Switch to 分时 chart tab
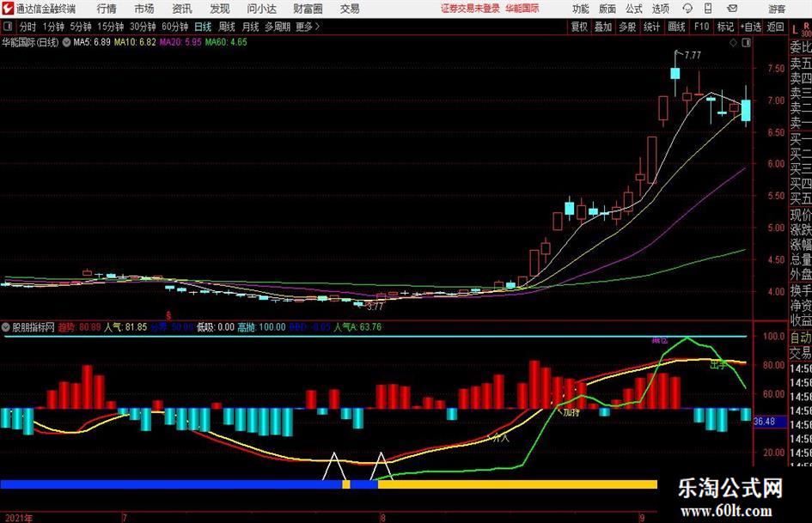 (x=28, y=27)
